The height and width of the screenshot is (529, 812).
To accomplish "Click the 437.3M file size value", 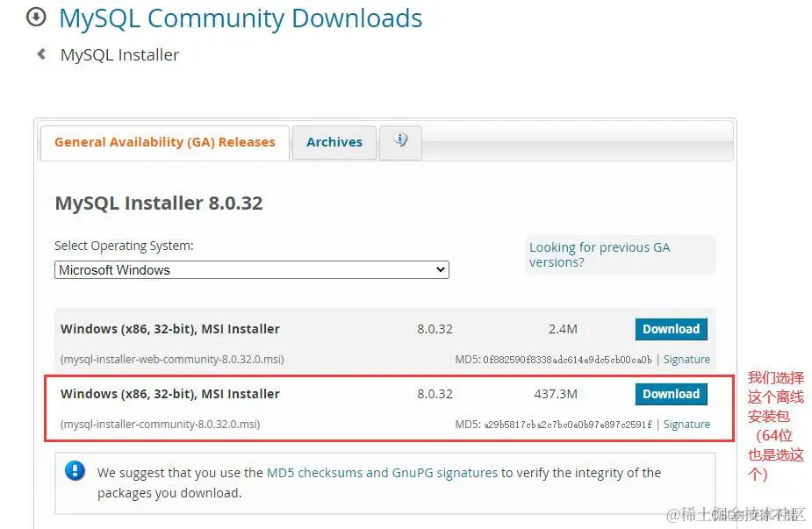I will (x=556, y=395).
